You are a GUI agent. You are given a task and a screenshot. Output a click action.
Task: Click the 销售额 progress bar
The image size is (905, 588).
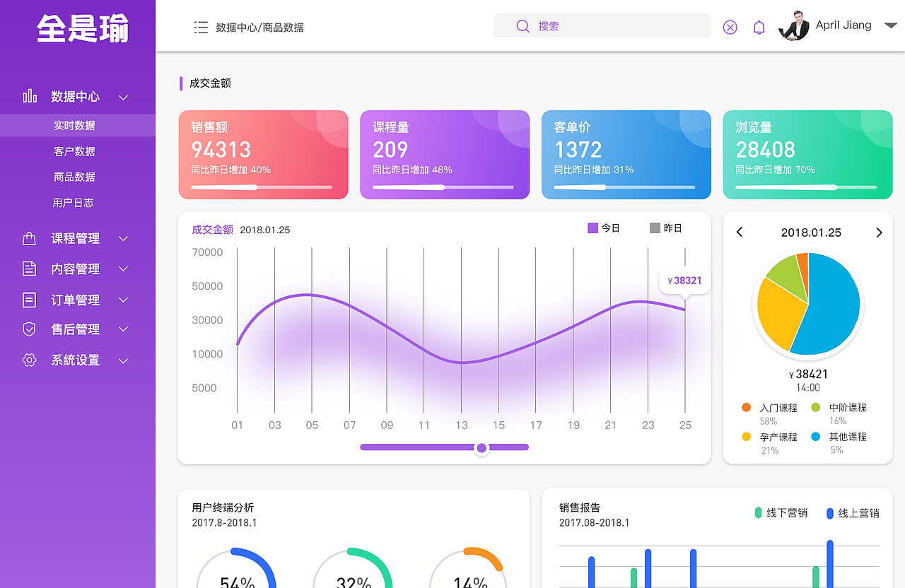point(262,187)
